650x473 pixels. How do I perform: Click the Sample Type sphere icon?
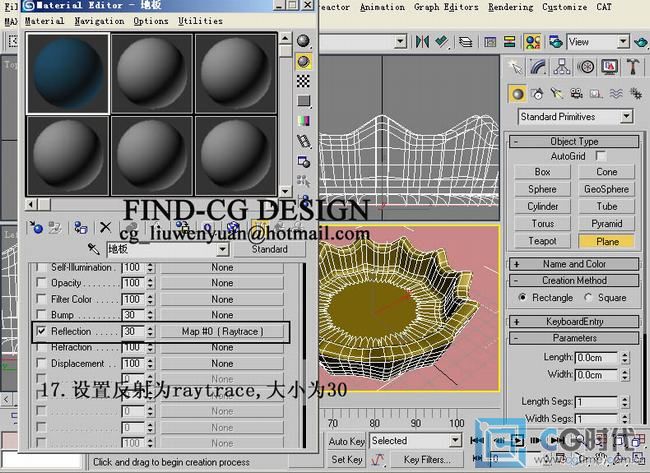click(303, 41)
